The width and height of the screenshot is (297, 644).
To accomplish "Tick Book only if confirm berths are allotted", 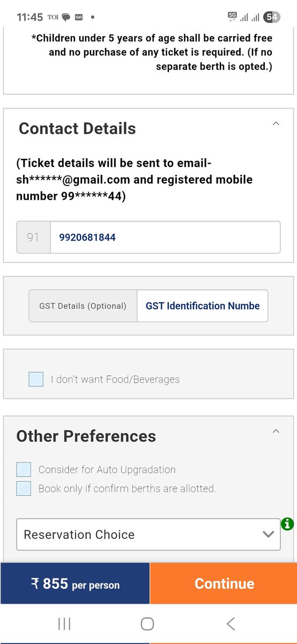I will tap(24, 489).
